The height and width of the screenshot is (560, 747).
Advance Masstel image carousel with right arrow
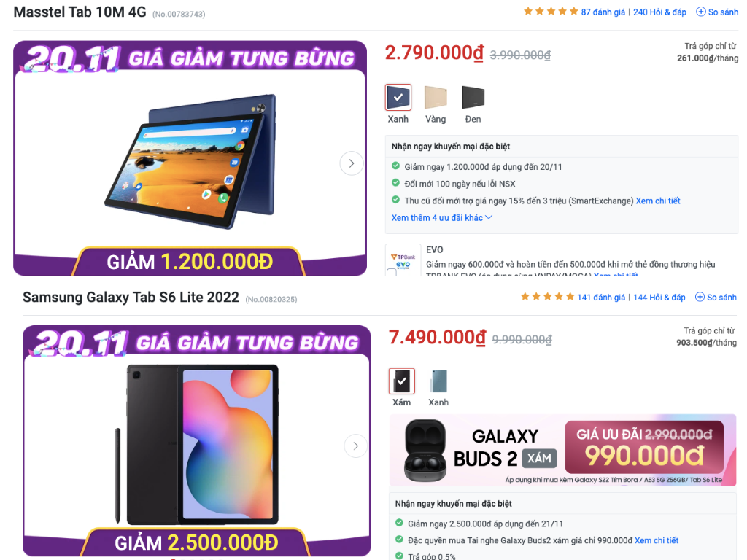point(352,163)
